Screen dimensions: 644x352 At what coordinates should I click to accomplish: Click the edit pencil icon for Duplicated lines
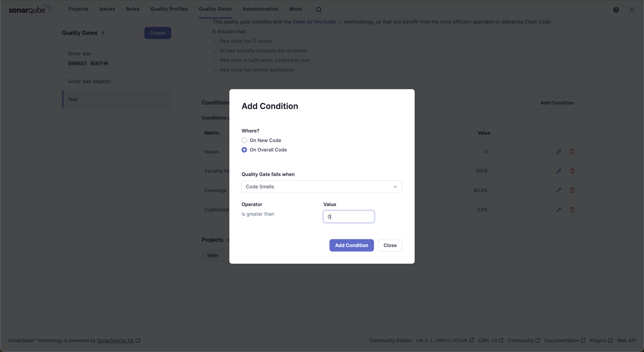click(559, 210)
